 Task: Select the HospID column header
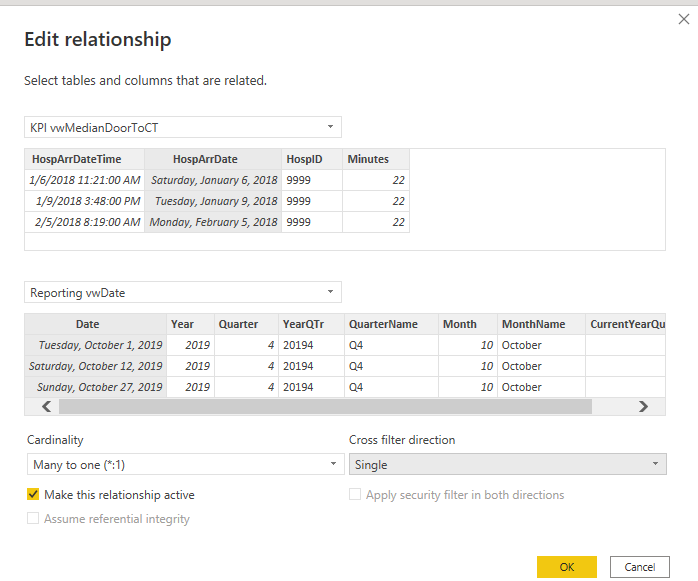click(x=312, y=159)
